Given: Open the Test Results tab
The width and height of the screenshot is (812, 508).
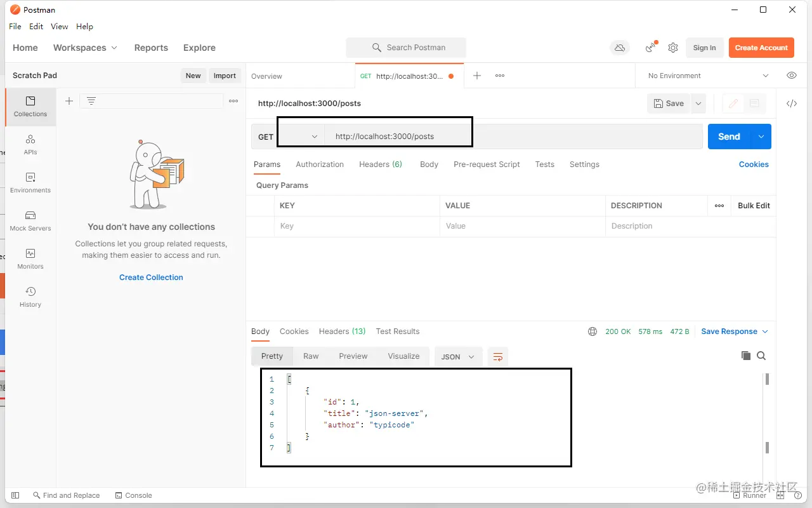Looking at the screenshot, I should (x=398, y=331).
